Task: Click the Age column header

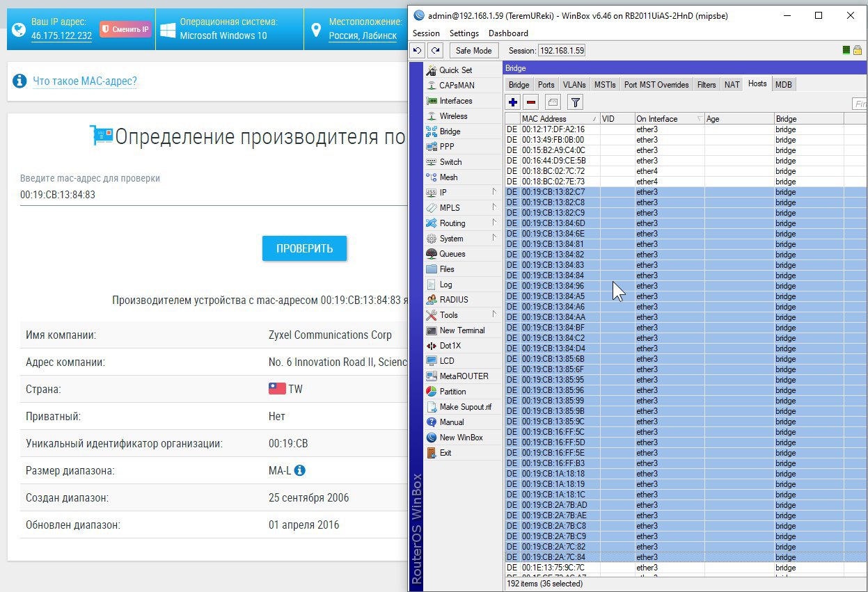Action: [x=739, y=119]
